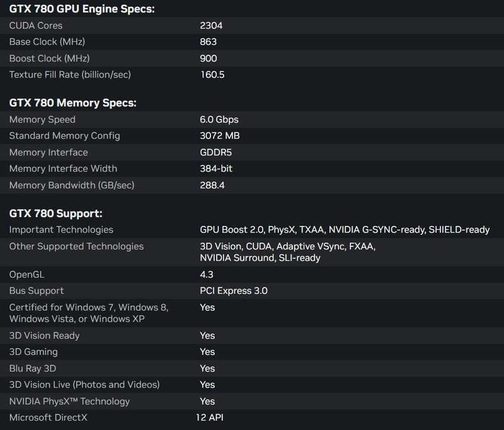Click the GTX 780 Memory Specs heading
The width and height of the screenshot is (504, 430).
pyautogui.click(x=72, y=103)
